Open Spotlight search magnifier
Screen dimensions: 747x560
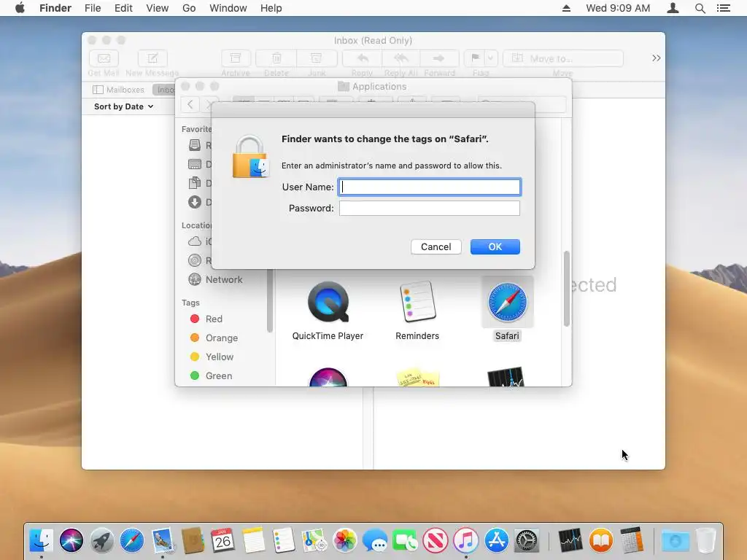(x=700, y=8)
